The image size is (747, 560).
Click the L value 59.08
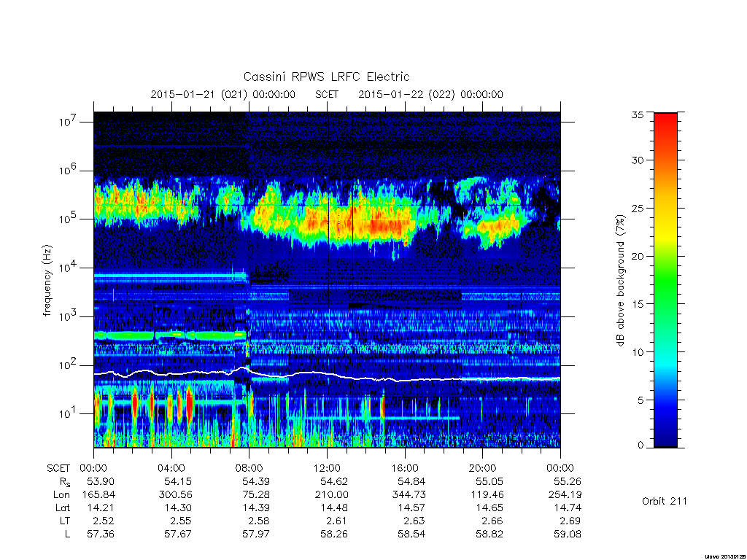pyautogui.click(x=568, y=534)
